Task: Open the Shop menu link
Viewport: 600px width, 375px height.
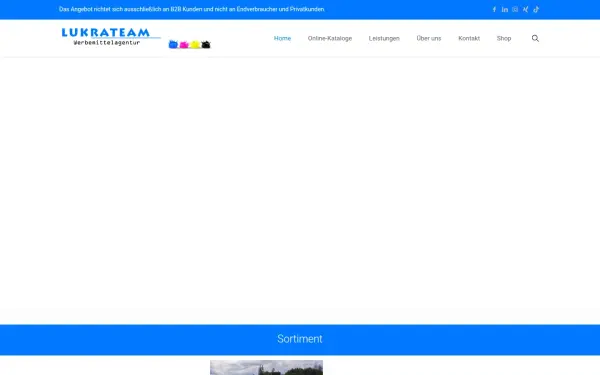Action: (x=504, y=38)
